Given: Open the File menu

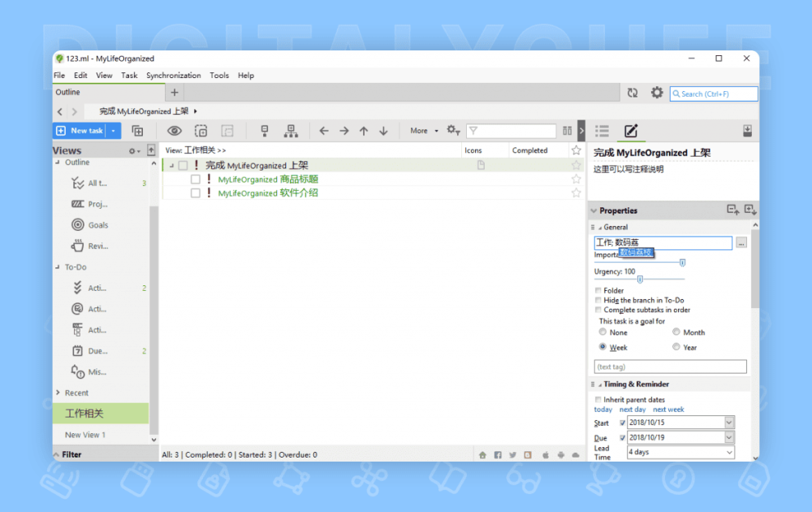Looking at the screenshot, I should [x=59, y=75].
